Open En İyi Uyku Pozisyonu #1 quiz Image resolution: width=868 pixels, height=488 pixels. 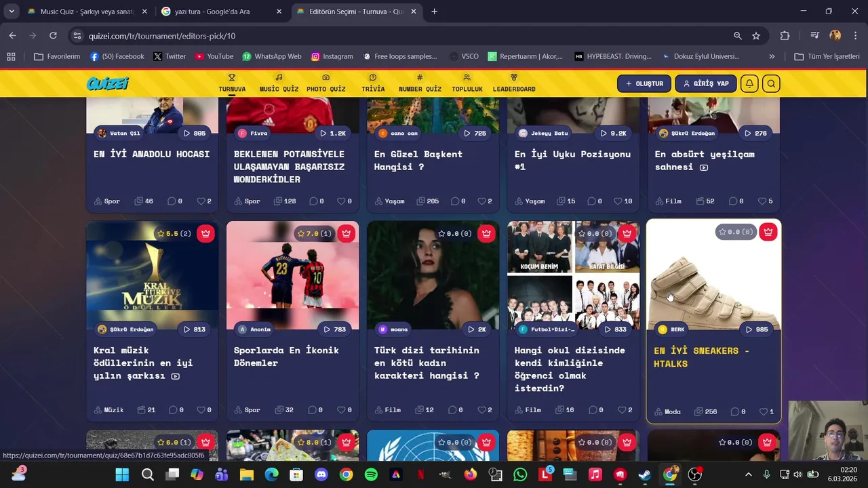point(572,160)
